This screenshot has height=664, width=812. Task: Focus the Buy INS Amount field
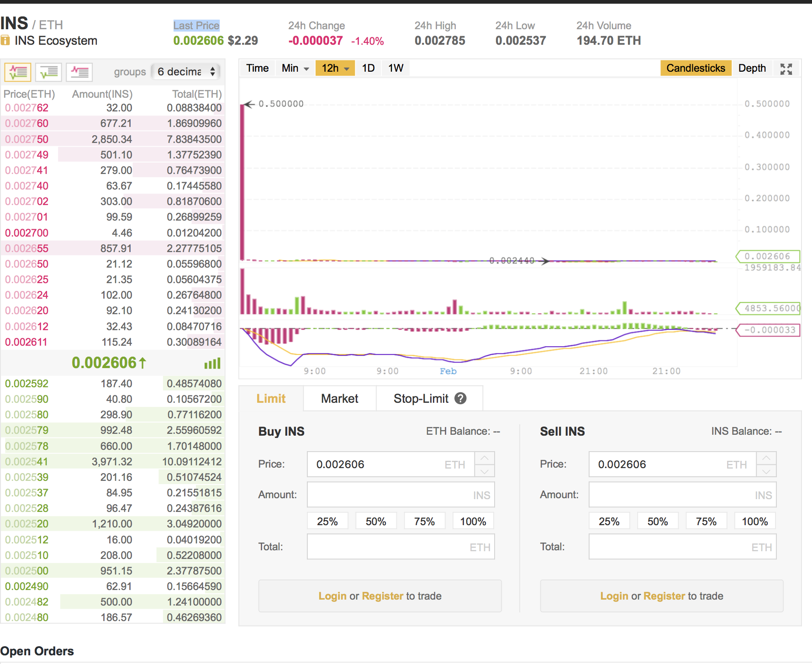pos(401,495)
